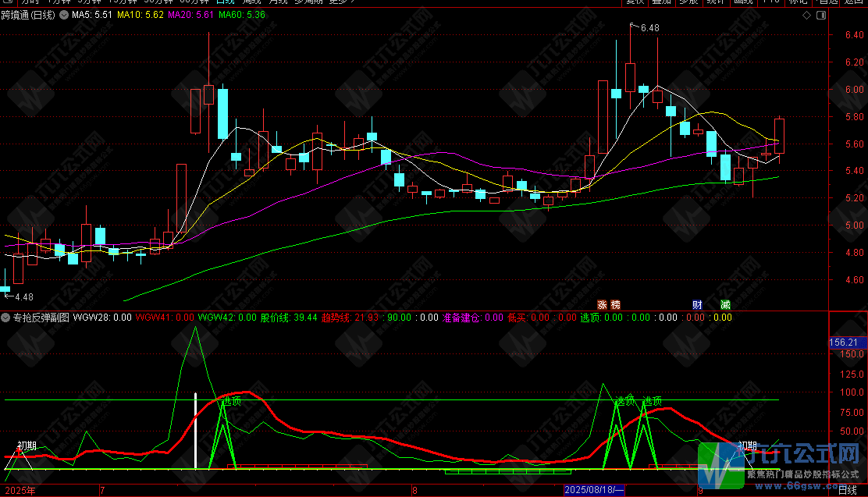This screenshot has height=497, width=868.
Task: Click the red 涨 event marker
Action: tap(603, 305)
